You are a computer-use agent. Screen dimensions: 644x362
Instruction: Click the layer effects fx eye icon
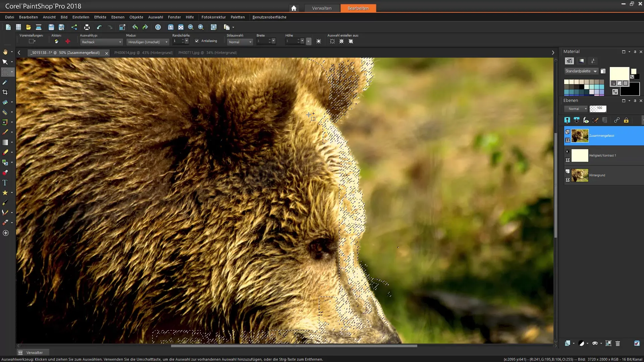[x=586, y=120]
